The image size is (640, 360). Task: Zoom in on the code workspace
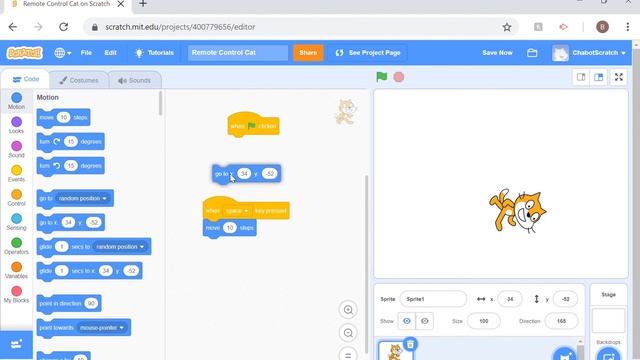(348, 310)
